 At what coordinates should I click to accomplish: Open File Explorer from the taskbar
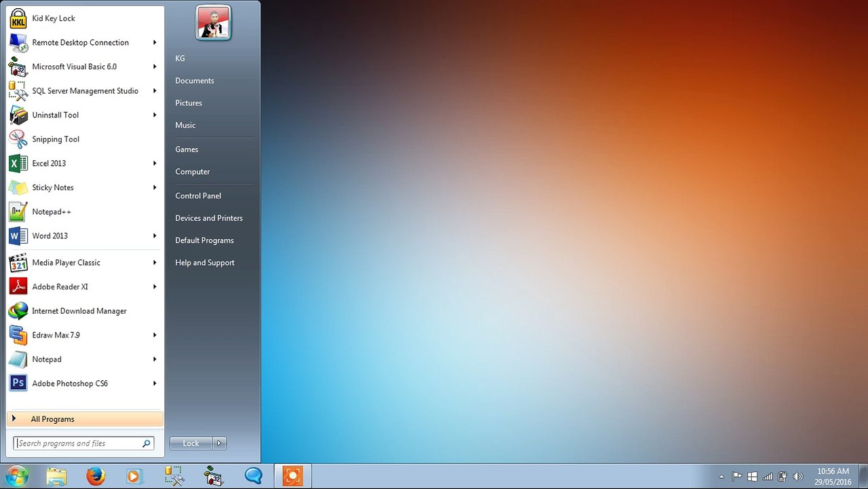(56, 476)
